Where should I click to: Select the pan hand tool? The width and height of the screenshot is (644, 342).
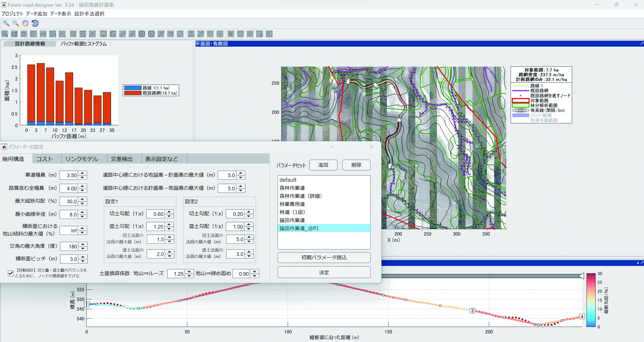pyautogui.click(x=25, y=23)
